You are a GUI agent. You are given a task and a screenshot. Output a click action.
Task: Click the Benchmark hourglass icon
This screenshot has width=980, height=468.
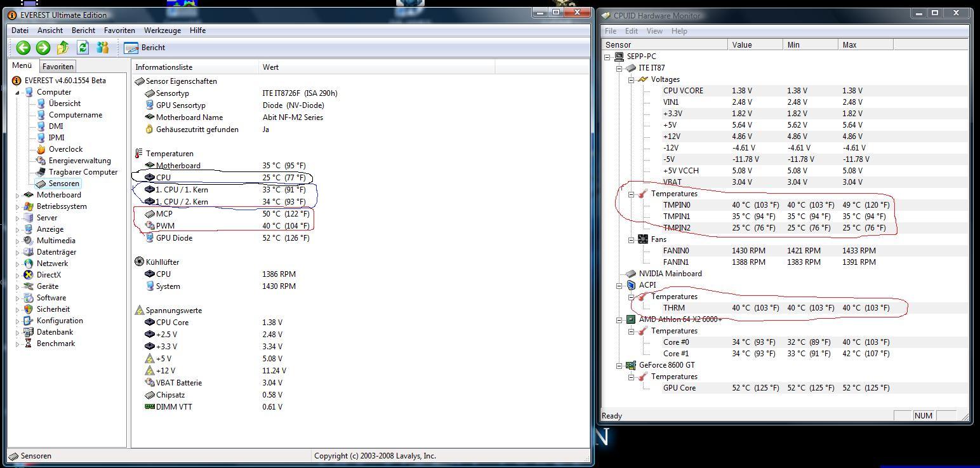(29, 344)
